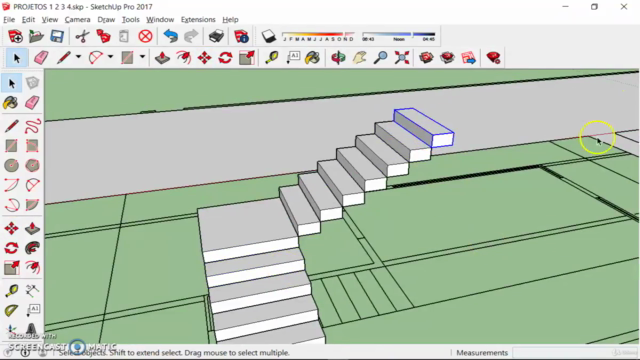This screenshot has height=360, width=640.
Task: Expand the shape tool dropdown arrow
Action: pyautogui.click(x=142, y=57)
